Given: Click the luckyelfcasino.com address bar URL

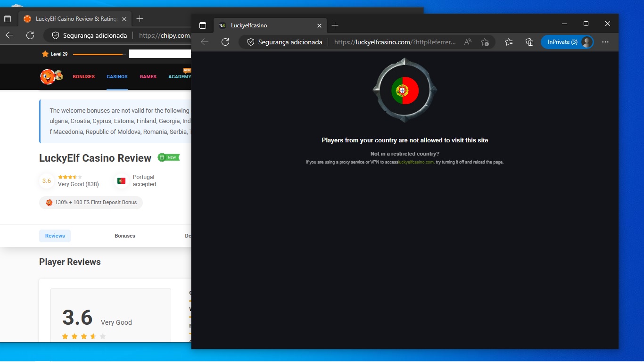Looking at the screenshot, I should pyautogui.click(x=395, y=42).
